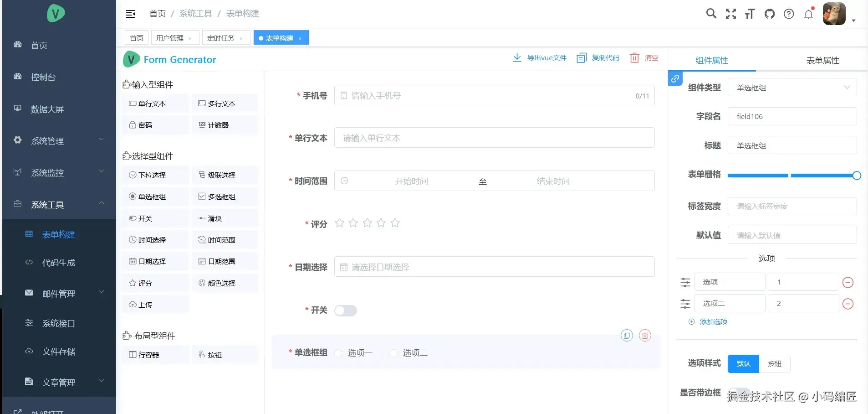Viewport: 868px width, 414px height.
Task: Open the help question mark icon
Action: (789, 14)
